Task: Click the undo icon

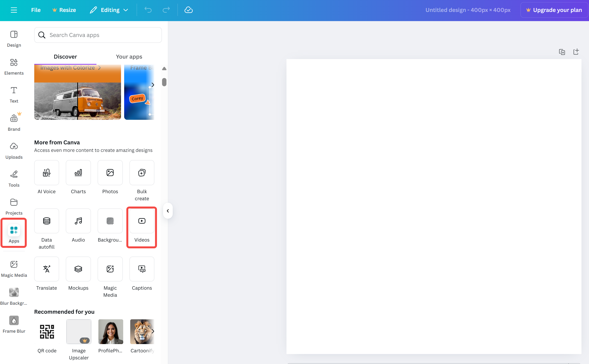Action: click(148, 10)
